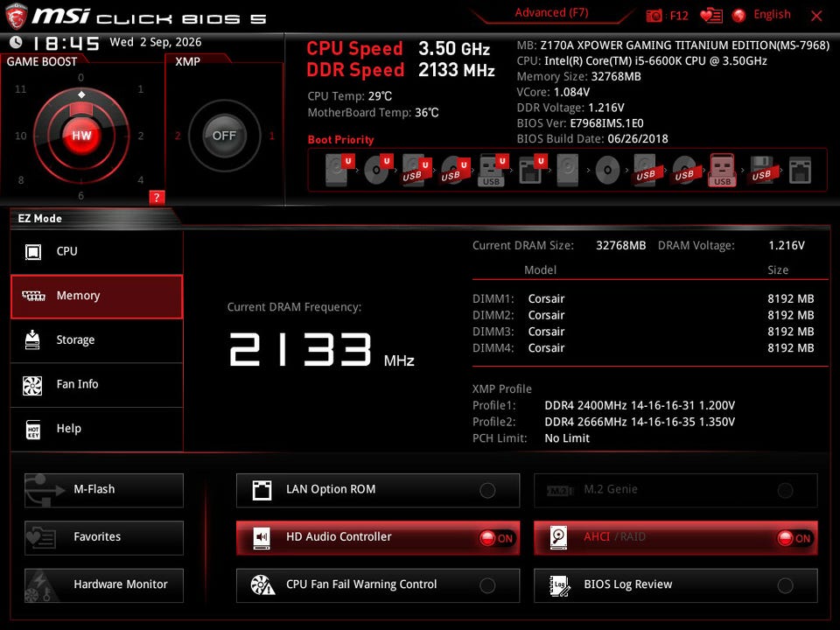
Task: Click the 18:45 system clock
Action: coord(66,43)
